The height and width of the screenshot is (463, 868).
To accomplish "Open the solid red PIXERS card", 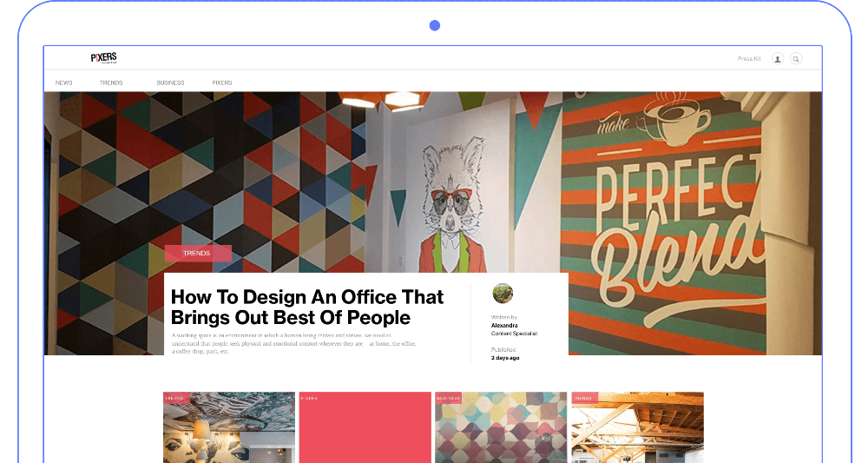I will coord(365,427).
